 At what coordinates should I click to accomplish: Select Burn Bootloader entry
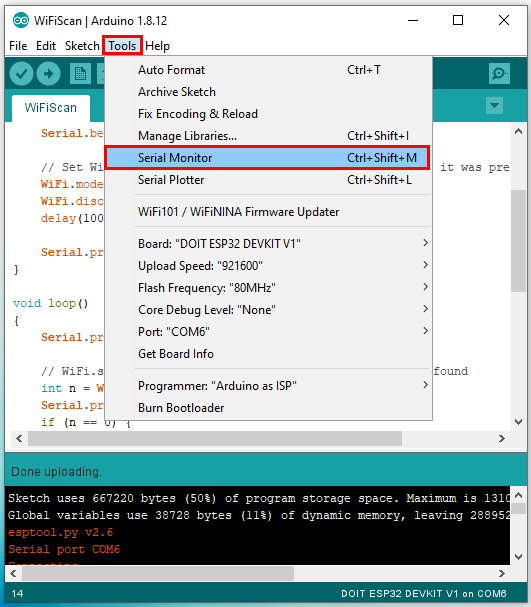tap(268, 408)
